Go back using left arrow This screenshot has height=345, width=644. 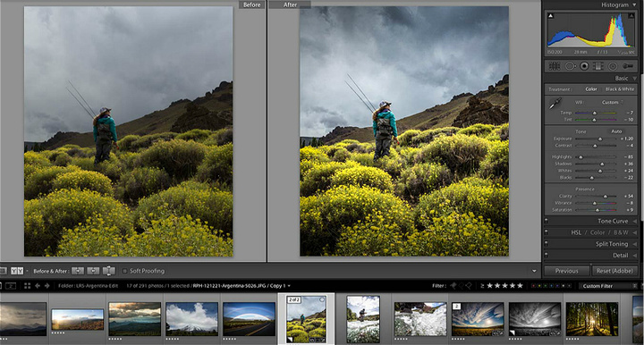coord(38,286)
